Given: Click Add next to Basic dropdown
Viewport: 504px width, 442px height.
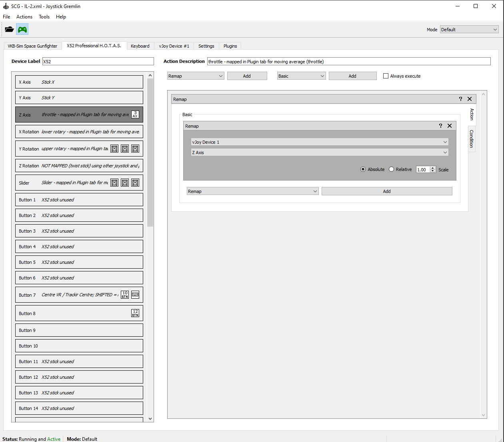Looking at the screenshot, I should point(352,76).
